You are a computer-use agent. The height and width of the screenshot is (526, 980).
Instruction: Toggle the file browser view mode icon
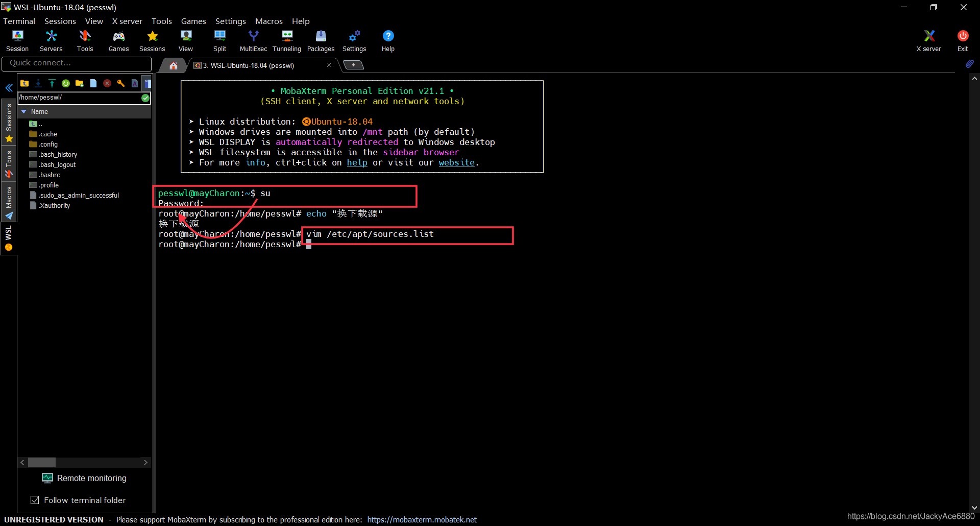(148, 83)
